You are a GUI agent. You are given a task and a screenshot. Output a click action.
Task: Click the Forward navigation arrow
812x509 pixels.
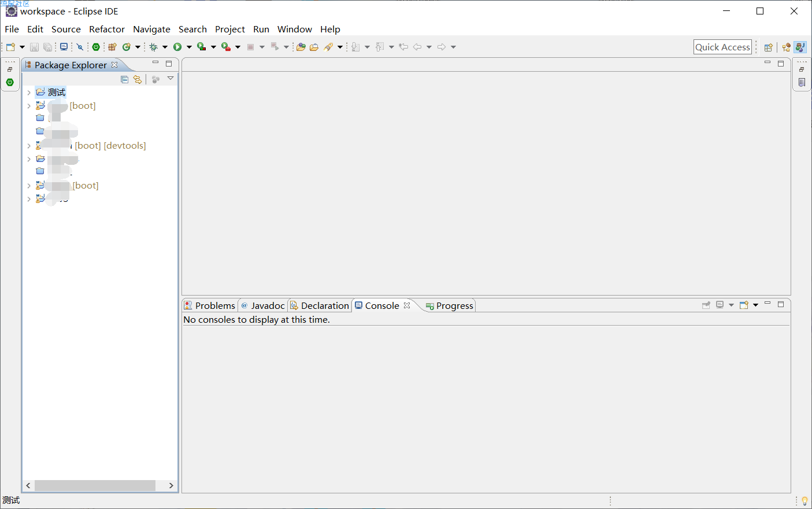(x=442, y=47)
